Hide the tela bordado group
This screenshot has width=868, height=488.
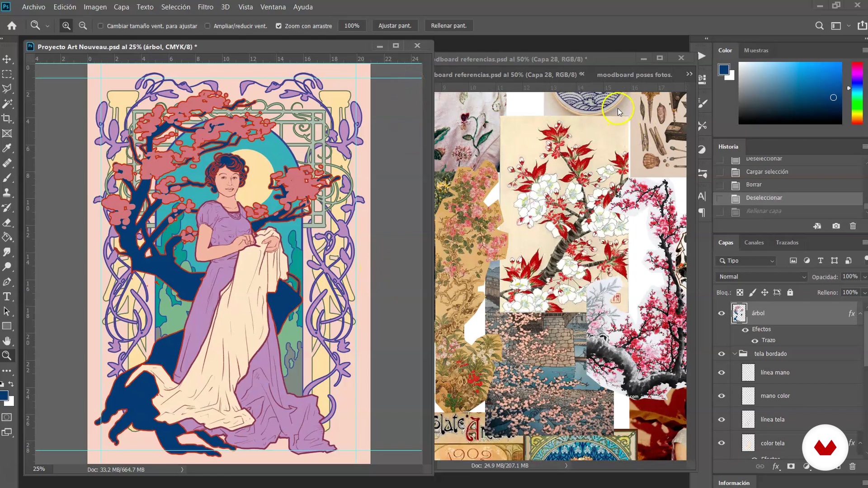pyautogui.click(x=722, y=354)
